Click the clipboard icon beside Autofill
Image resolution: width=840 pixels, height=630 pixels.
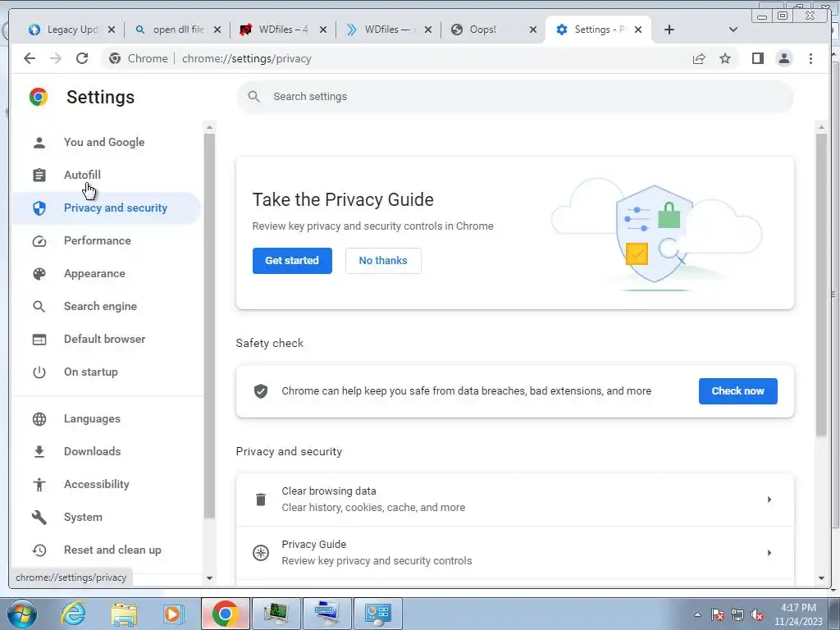[x=39, y=176]
